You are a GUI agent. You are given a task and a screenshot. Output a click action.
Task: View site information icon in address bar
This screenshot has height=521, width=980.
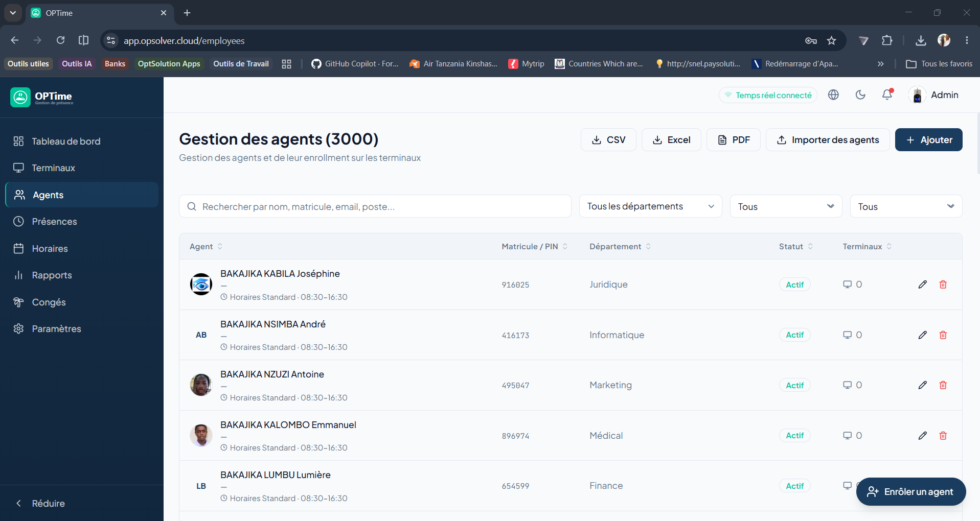pos(111,40)
